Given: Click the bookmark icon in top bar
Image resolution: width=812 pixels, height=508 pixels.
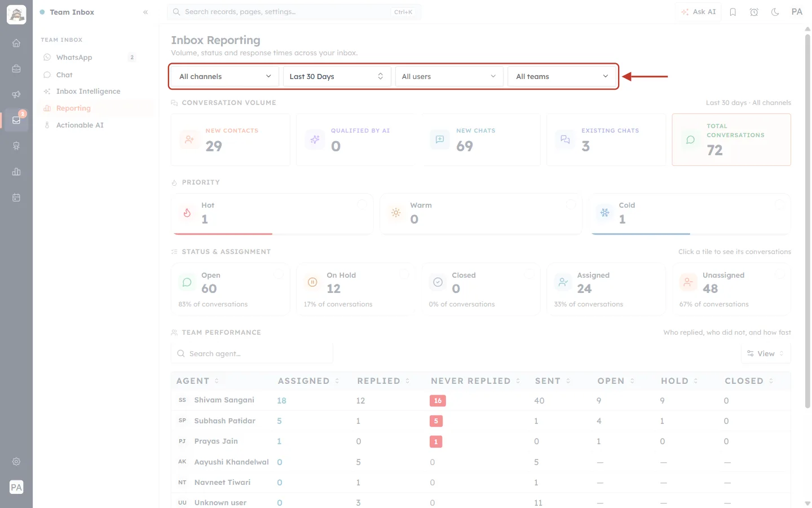Looking at the screenshot, I should pyautogui.click(x=733, y=12).
